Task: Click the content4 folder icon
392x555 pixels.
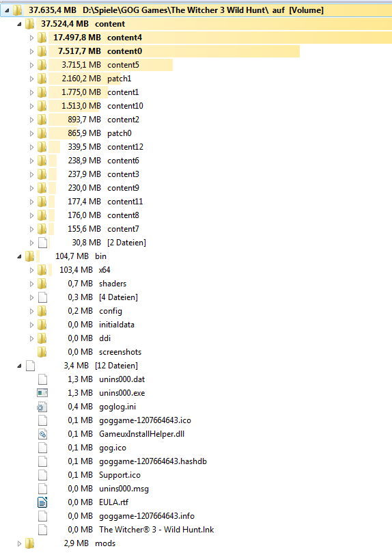Action: pyautogui.click(x=42, y=38)
